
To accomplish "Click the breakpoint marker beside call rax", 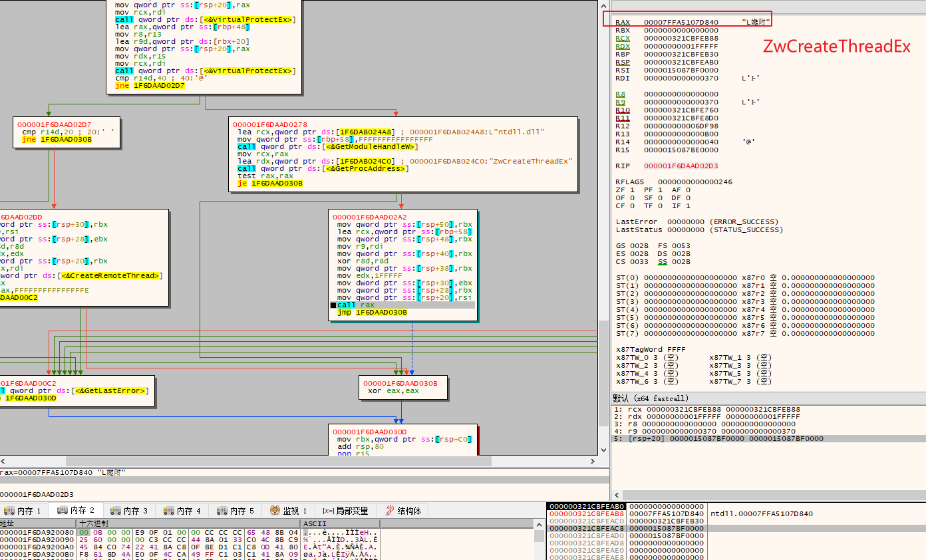I will (333, 305).
